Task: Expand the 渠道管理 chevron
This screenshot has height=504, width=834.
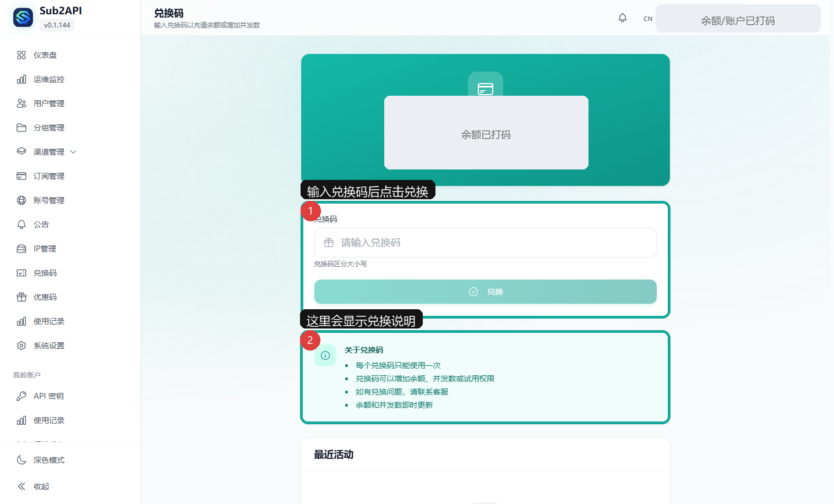Action: point(73,152)
